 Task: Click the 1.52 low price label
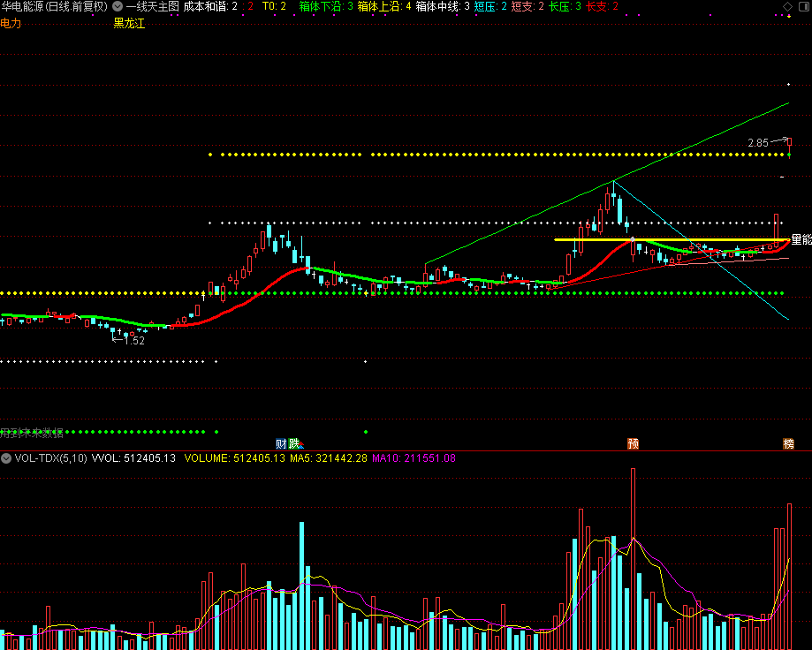point(134,341)
